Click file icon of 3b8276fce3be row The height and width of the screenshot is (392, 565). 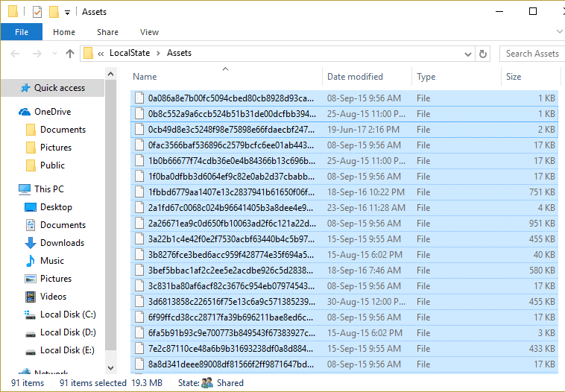click(139, 255)
